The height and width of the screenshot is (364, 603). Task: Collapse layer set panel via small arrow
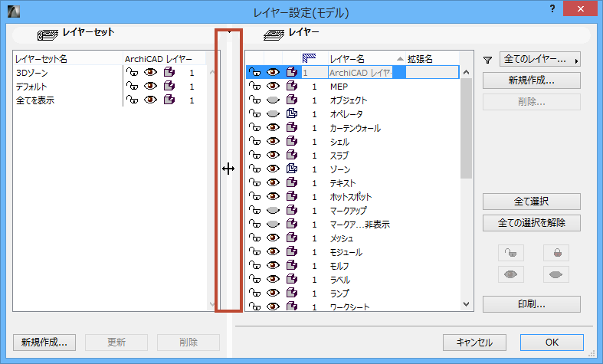click(x=229, y=32)
